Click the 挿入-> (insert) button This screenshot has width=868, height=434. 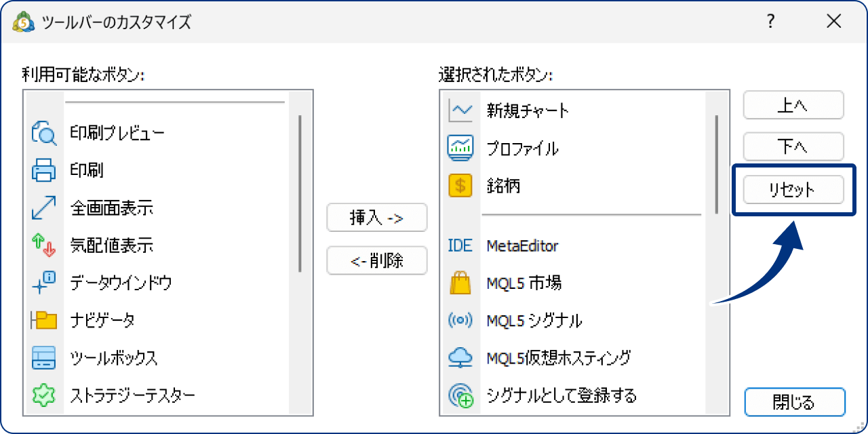coord(377,218)
